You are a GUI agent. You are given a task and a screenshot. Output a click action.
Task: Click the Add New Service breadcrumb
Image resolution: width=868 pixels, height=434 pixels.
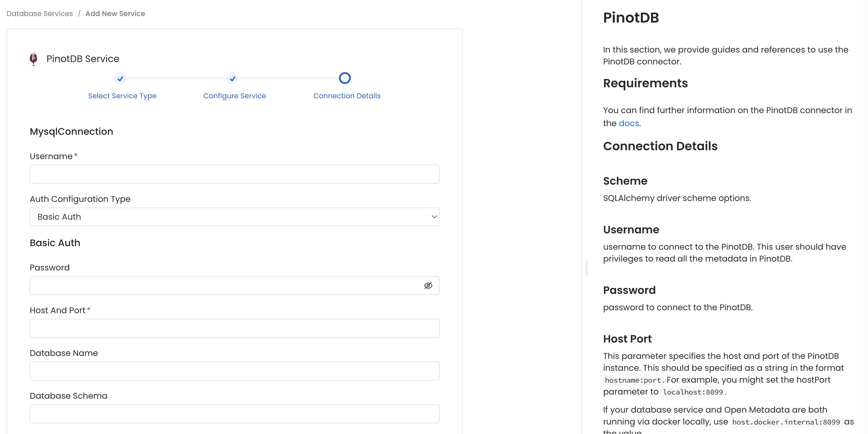click(115, 13)
